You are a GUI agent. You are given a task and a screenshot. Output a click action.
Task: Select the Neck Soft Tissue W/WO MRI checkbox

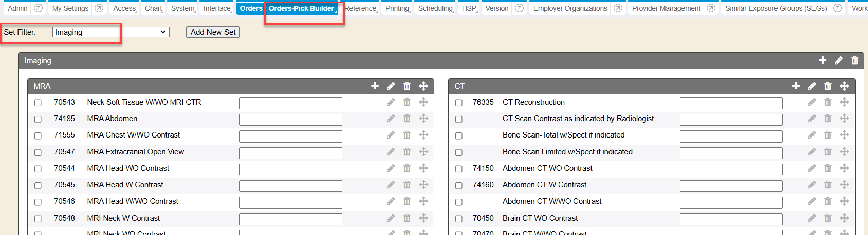(x=38, y=103)
